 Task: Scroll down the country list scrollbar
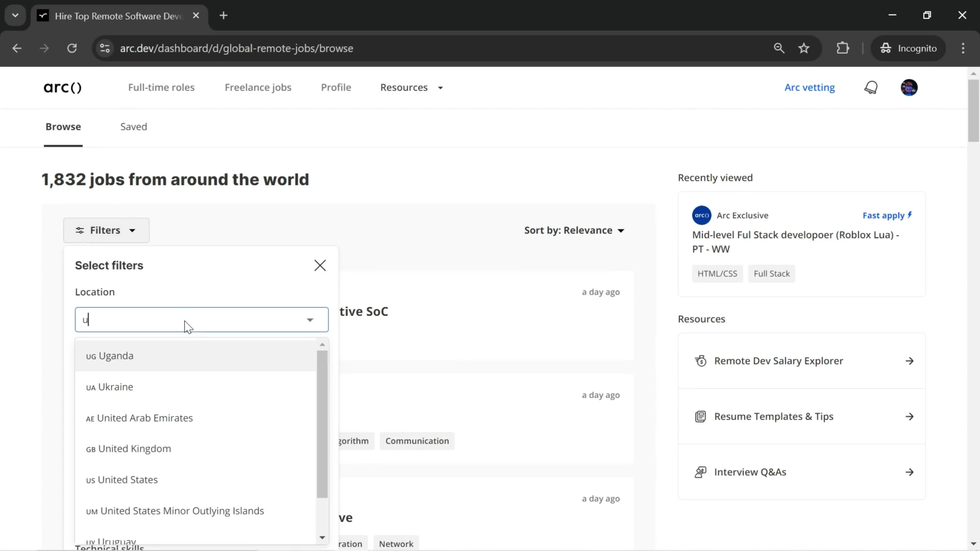click(322, 538)
